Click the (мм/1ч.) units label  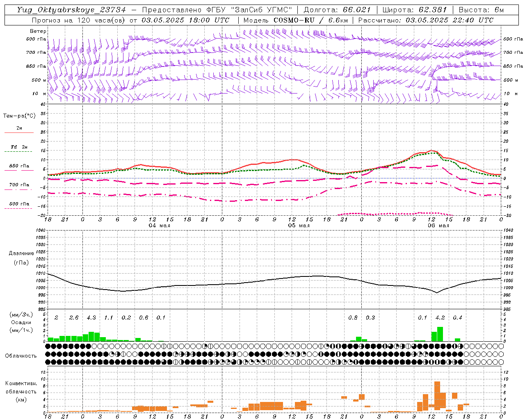pos(21,330)
